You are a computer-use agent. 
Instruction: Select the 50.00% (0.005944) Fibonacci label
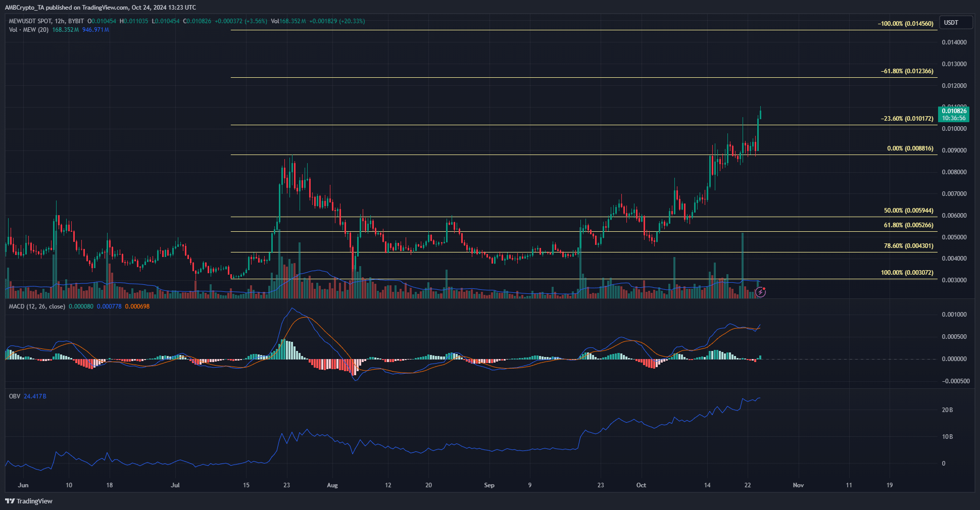(x=909, y=211)
